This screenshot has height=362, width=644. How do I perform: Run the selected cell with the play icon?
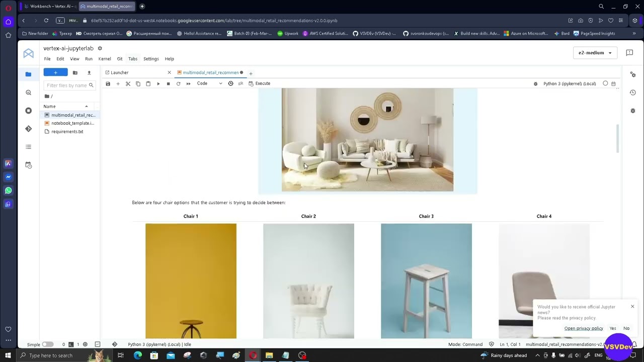click(158, 83)
